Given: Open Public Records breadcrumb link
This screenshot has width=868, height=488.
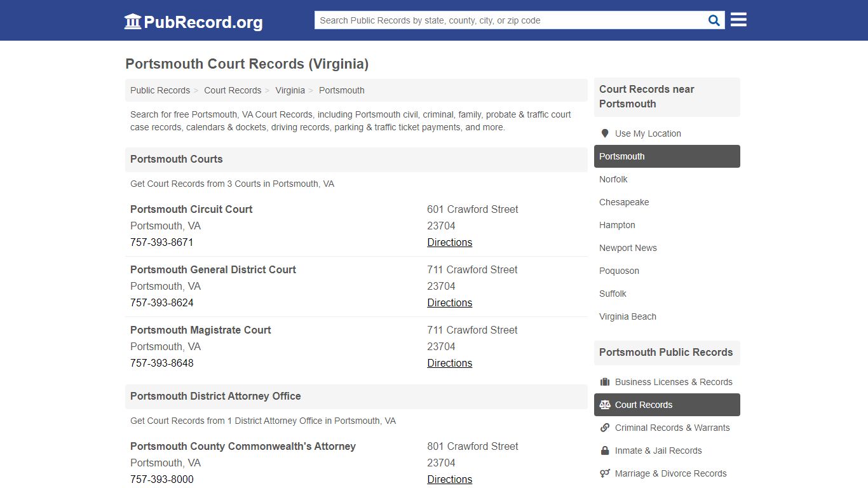Looking at the screenshot, I should [160, 90].
